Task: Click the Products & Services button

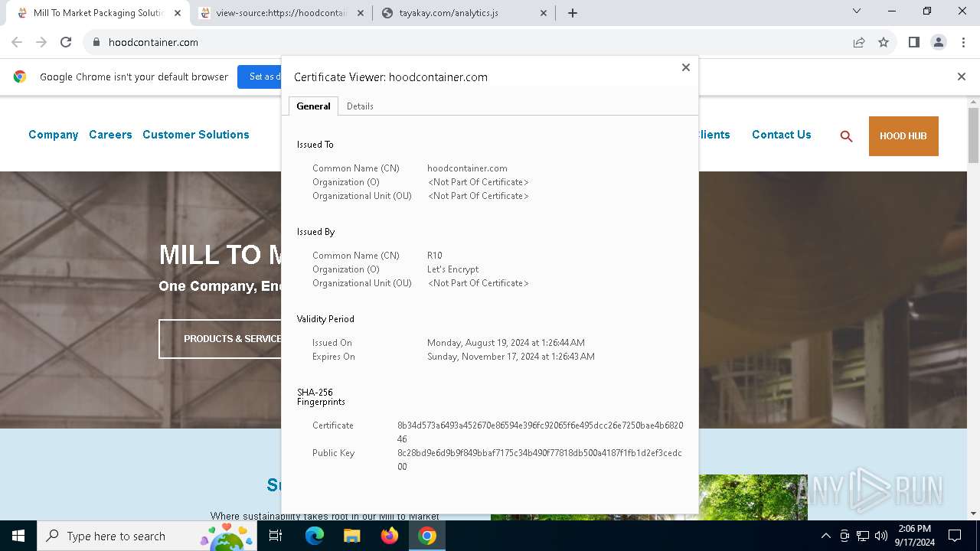Action: [x=220, y=339]
